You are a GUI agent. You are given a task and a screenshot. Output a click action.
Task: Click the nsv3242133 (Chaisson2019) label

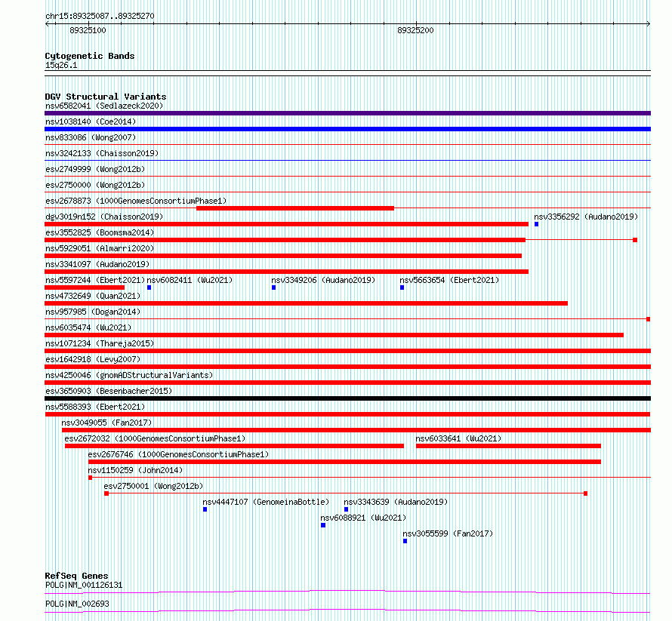(102, 153)
